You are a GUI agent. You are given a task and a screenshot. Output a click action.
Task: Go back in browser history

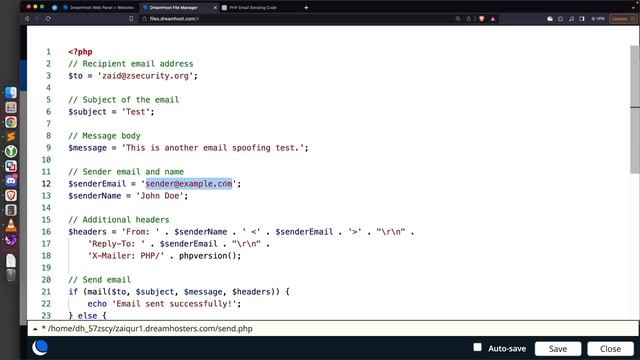tap(27, 19)
